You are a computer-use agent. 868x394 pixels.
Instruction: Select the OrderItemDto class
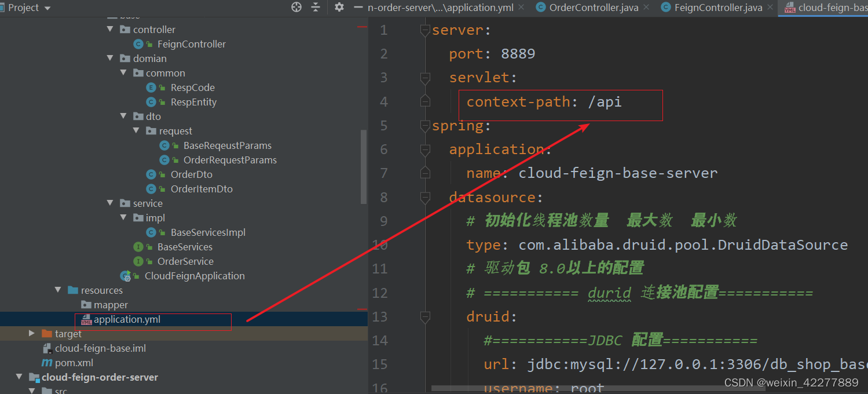[202, 189]
